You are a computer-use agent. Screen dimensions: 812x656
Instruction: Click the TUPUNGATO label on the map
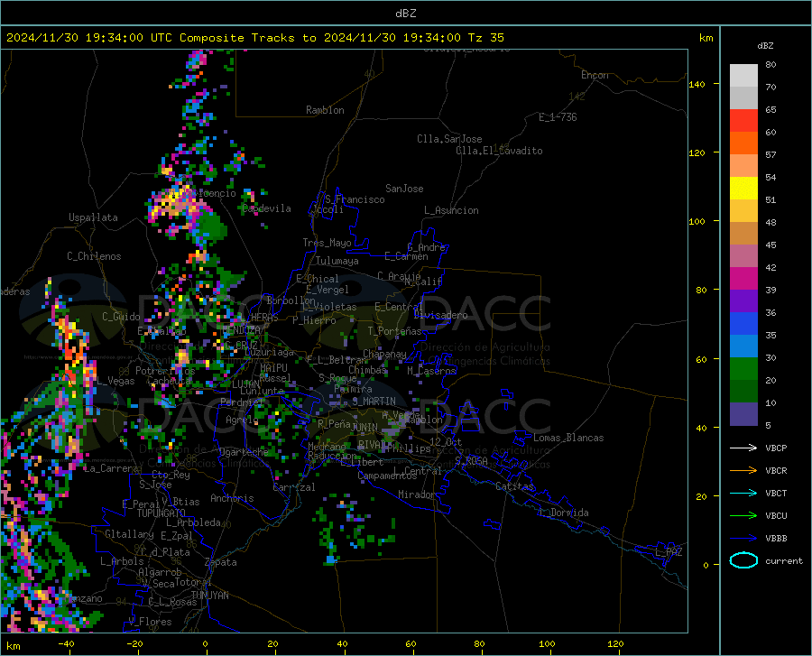coord(161,513)
